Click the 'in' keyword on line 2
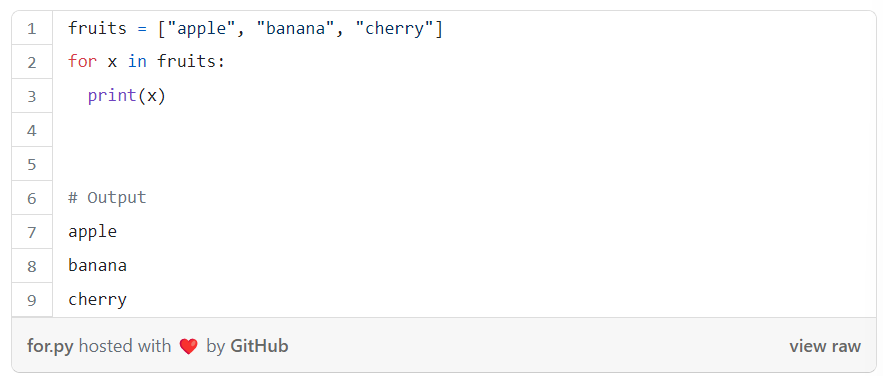 point(137,61)
